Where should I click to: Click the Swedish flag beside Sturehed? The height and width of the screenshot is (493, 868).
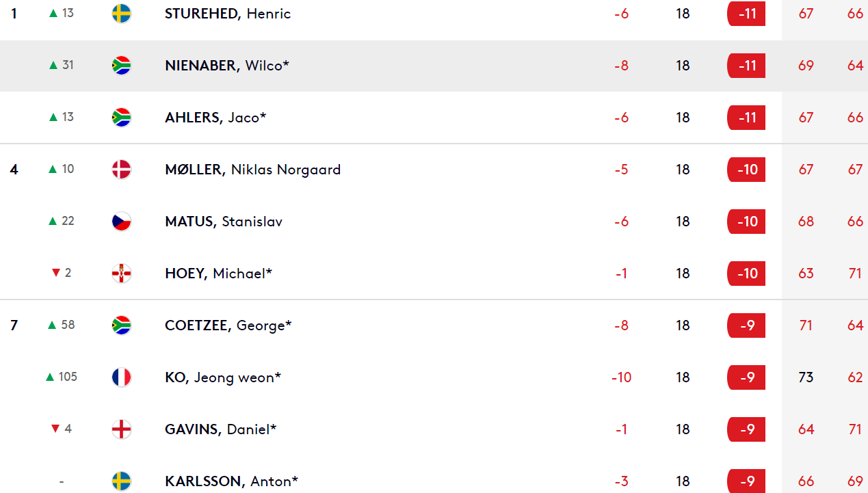pos(121,14)
